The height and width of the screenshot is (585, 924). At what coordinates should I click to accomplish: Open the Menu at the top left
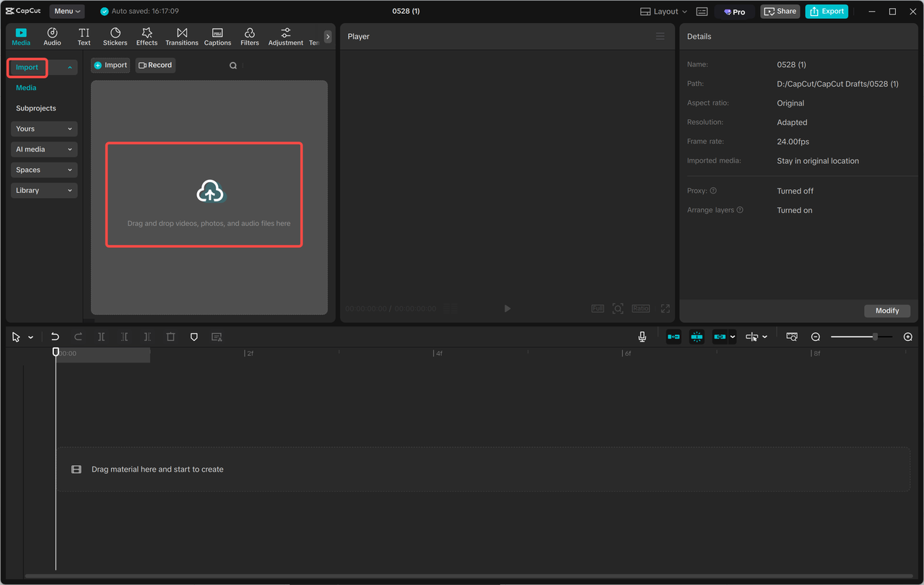[x=66, y=11]
